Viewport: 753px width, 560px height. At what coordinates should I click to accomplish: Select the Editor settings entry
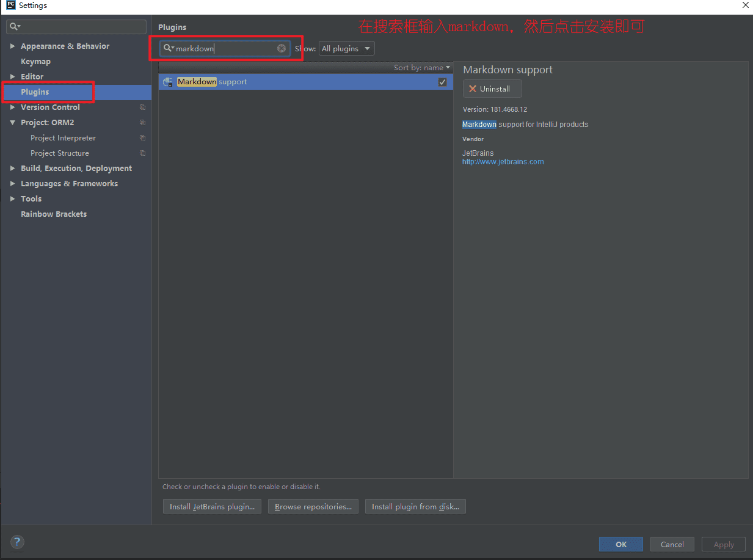coord(32,77)
